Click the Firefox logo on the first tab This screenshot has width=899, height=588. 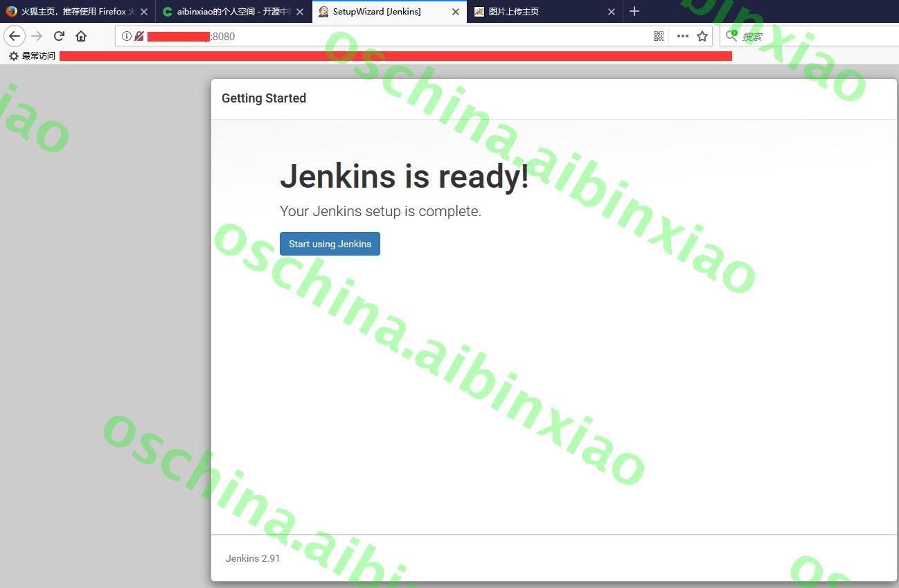(x=11, y=12)
